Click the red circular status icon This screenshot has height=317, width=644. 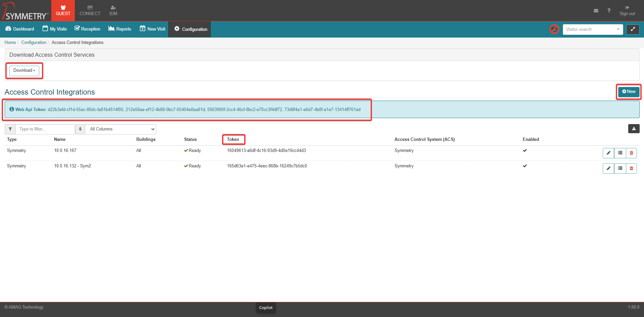(x=554, y=29)
